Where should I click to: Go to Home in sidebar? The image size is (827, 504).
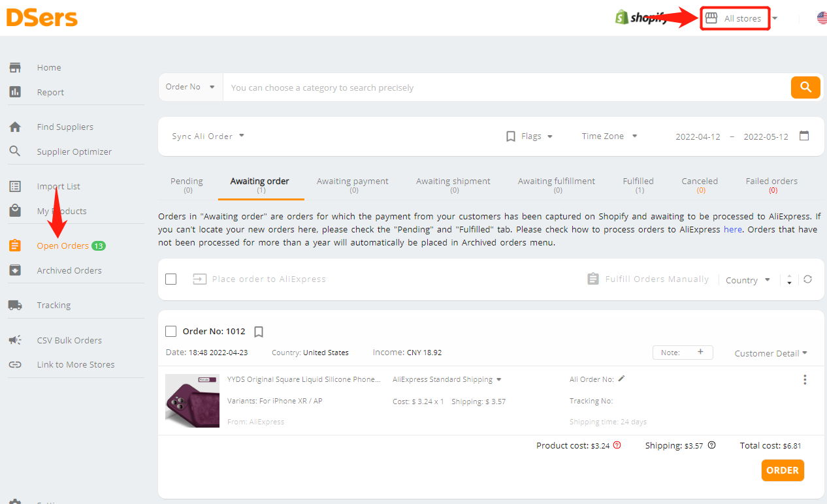pyautogui.click(x=49, y=67)
